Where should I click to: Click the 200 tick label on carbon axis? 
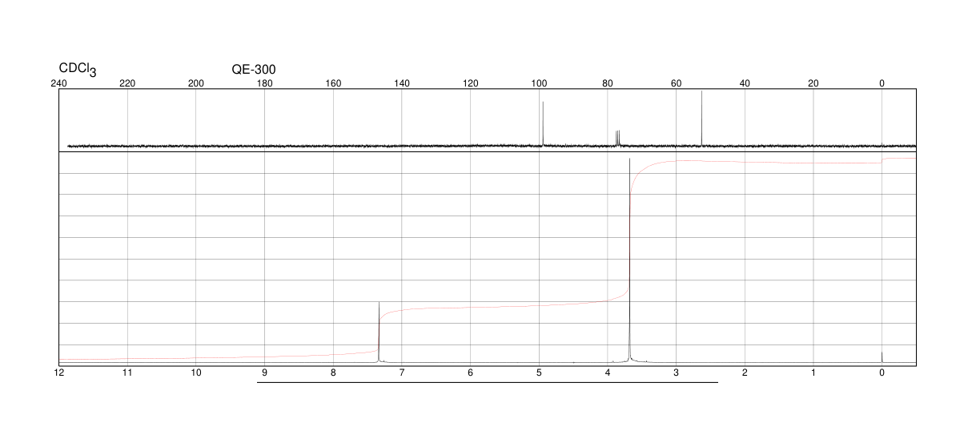pyautogui.click(x=196, y=83)
